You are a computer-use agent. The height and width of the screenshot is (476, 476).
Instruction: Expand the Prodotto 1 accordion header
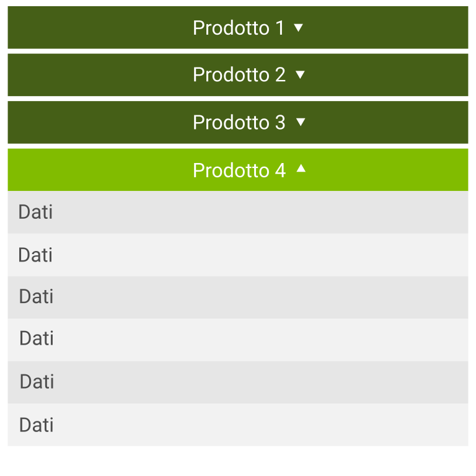click(238, 28)
